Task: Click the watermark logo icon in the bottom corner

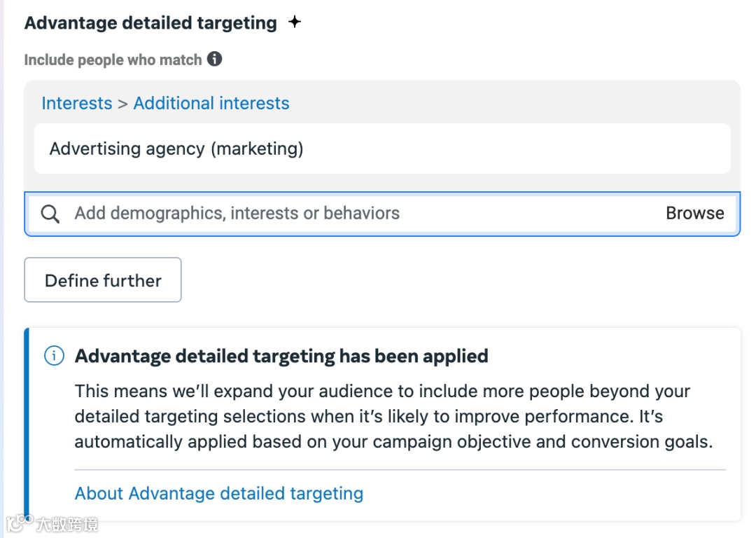Action: pos(20,523)
